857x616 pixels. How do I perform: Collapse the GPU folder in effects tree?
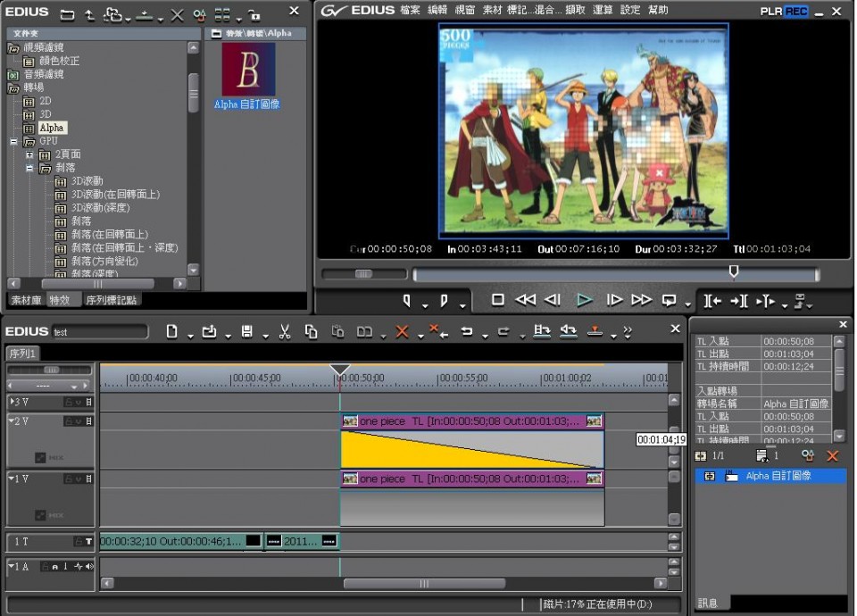tap(14, 141)
